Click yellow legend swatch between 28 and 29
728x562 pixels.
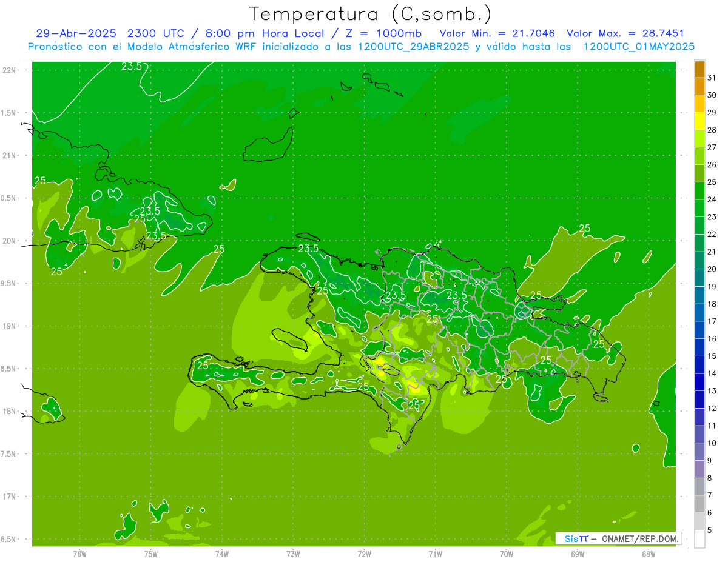pos(699,121)
